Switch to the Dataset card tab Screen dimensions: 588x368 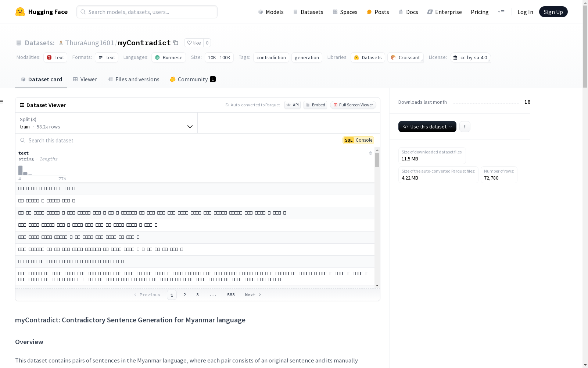point(41,79)
